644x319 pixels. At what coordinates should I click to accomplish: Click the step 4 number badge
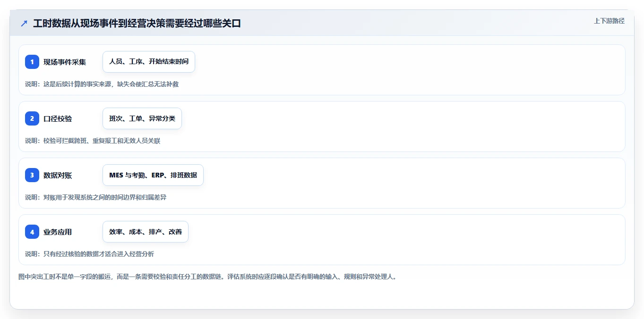click(32, 232)
